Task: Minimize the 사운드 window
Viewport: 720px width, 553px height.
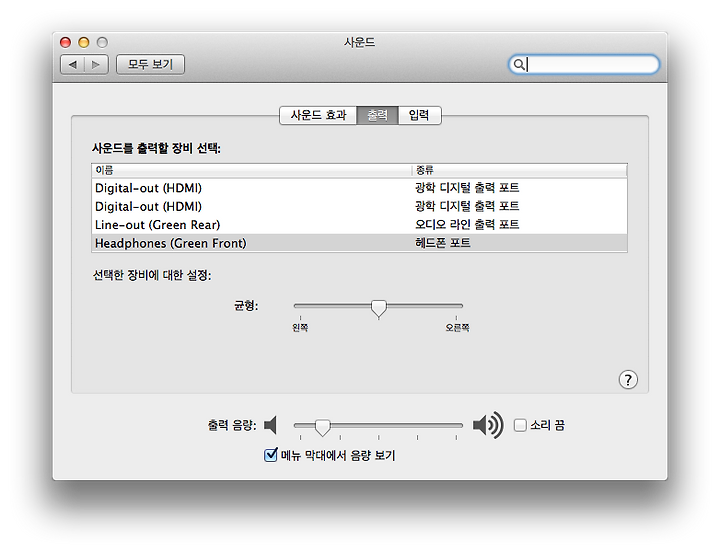Action: [84, 43]
